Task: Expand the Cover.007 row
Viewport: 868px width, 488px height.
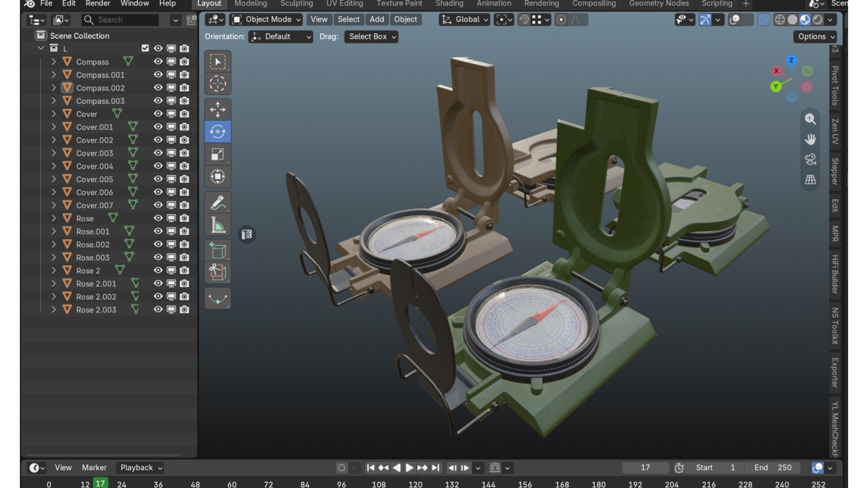Action: pyautogui.click(x=53, y=205)
